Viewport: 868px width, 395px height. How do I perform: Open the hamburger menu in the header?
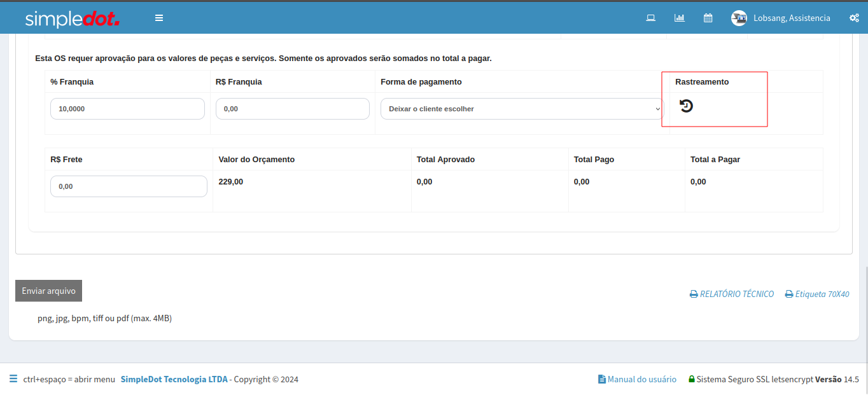pos(159,18)
